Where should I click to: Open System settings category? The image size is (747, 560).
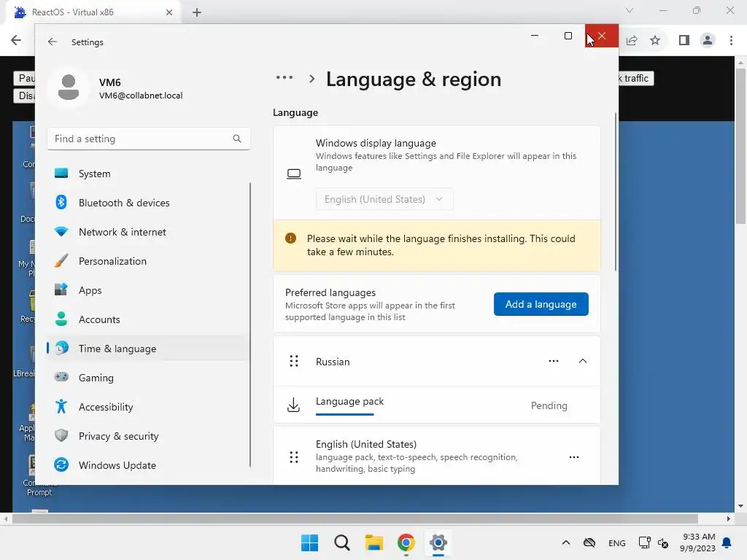pyautogui.click(x=147, y=174)
